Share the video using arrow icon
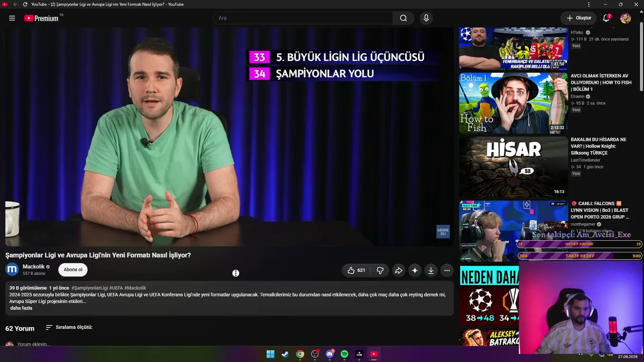The width and height of the screenshot is (644, 362). coord(398,270)
